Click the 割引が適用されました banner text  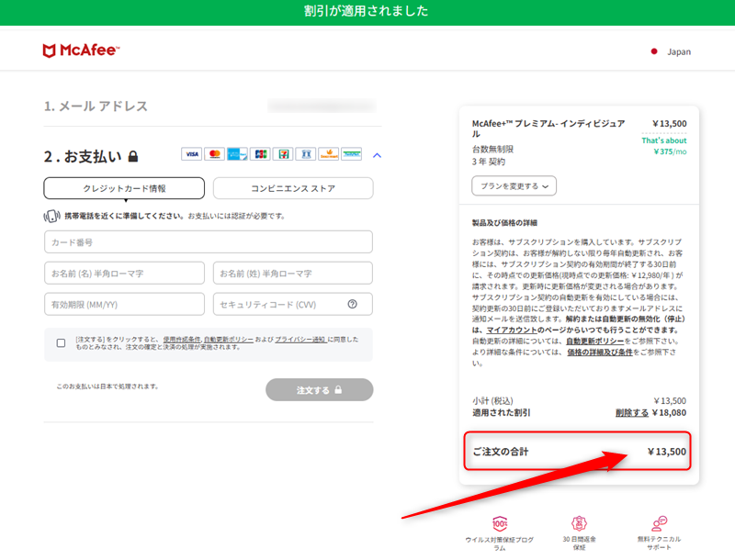coord(366,11)
